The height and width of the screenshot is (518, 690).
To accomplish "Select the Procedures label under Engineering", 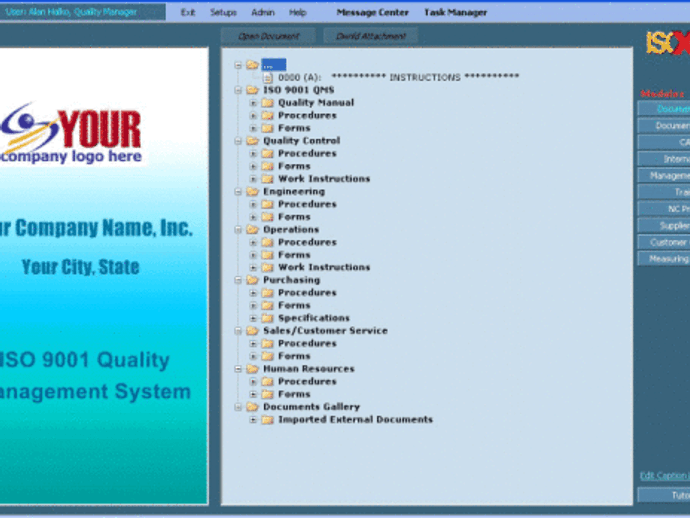I will pos(307,204).
